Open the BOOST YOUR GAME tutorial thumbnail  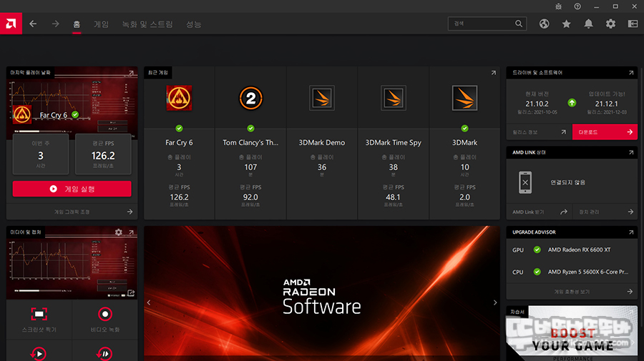pos(572,333)
